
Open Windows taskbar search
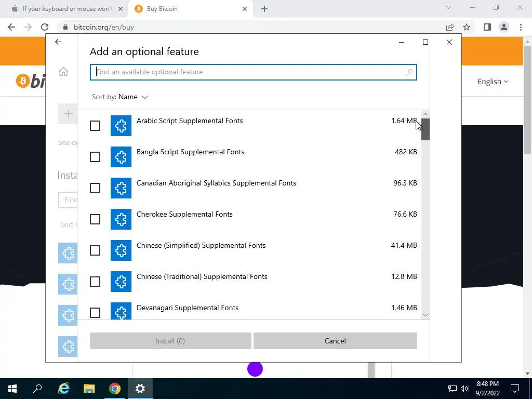37,389
